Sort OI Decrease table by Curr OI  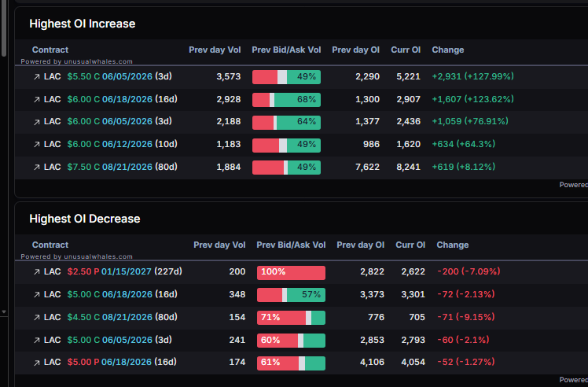point(410,245)
